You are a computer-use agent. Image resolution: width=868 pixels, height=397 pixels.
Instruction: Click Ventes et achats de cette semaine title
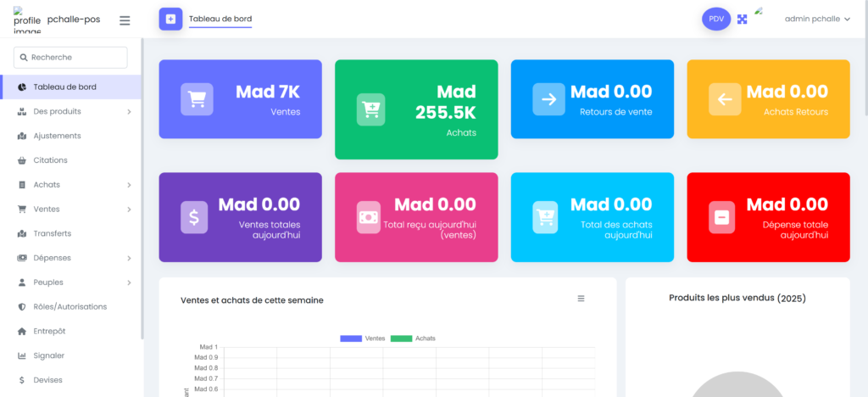(252, 300)
